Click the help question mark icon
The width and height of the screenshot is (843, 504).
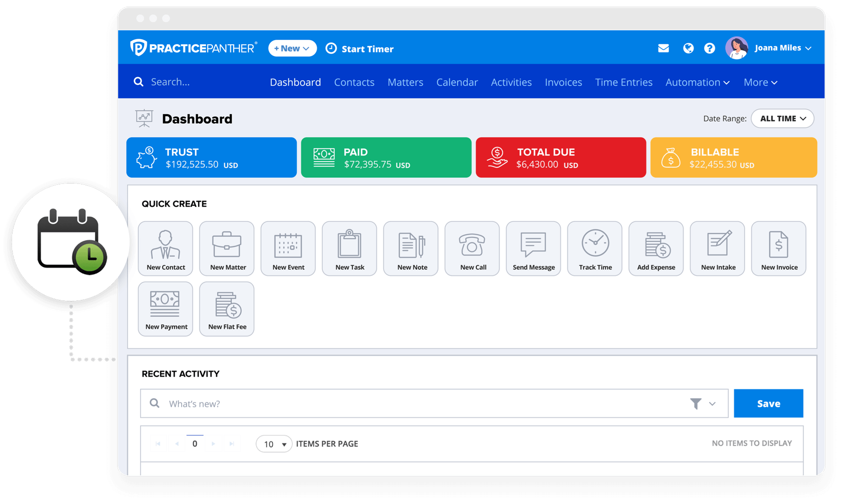pos(709,48)
